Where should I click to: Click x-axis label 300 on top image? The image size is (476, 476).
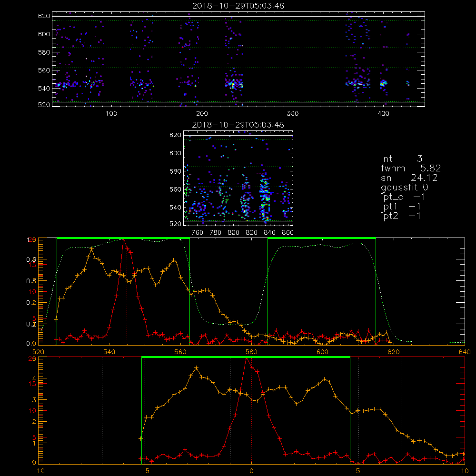(x=293, y=114)
